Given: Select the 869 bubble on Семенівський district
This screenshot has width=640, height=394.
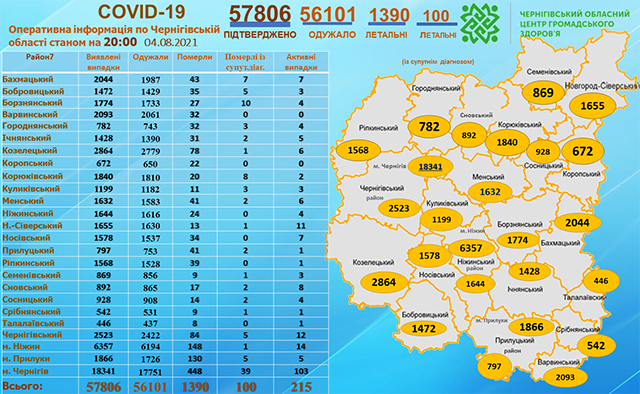Looking at the screenshot, I should click(x=543, y=93).
